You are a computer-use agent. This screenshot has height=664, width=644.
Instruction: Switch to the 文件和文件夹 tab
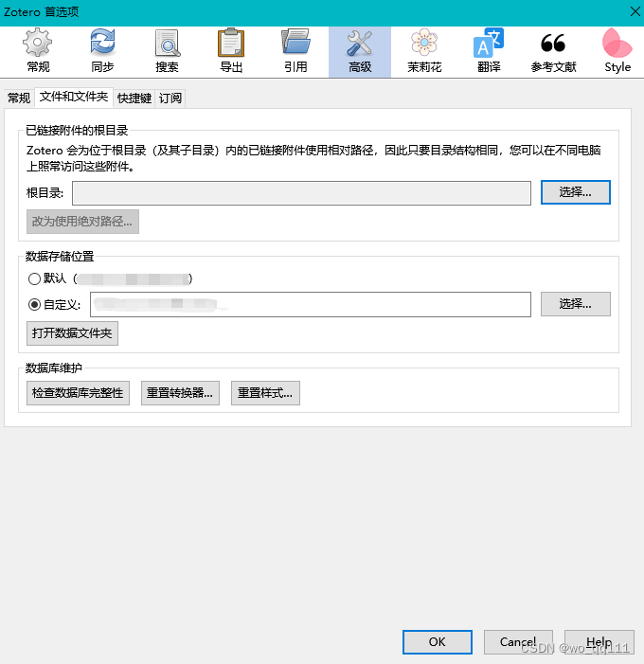[74, 97]
